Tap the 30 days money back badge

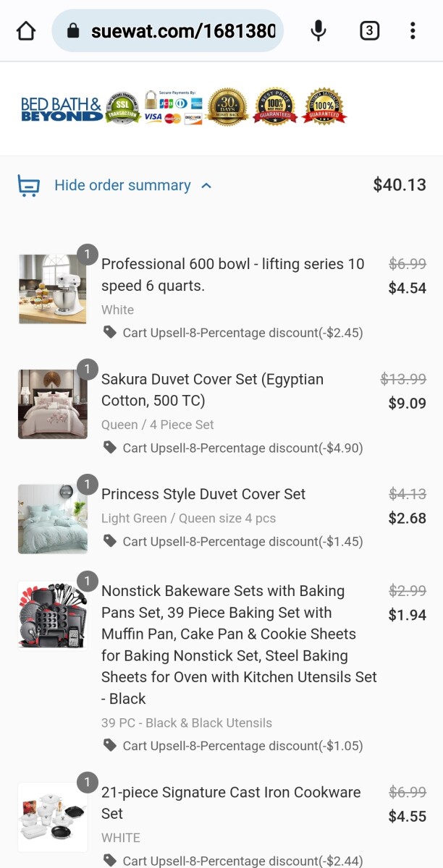(227, 107)
